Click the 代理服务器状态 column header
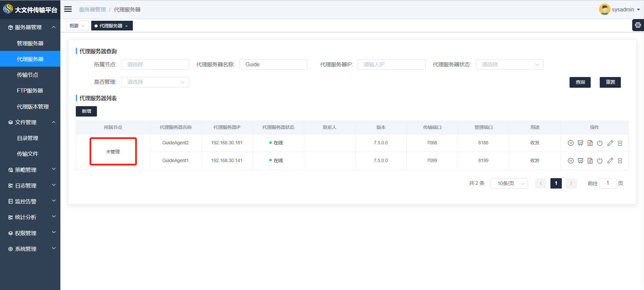This screenshot has height=290, width=644. 278,128
